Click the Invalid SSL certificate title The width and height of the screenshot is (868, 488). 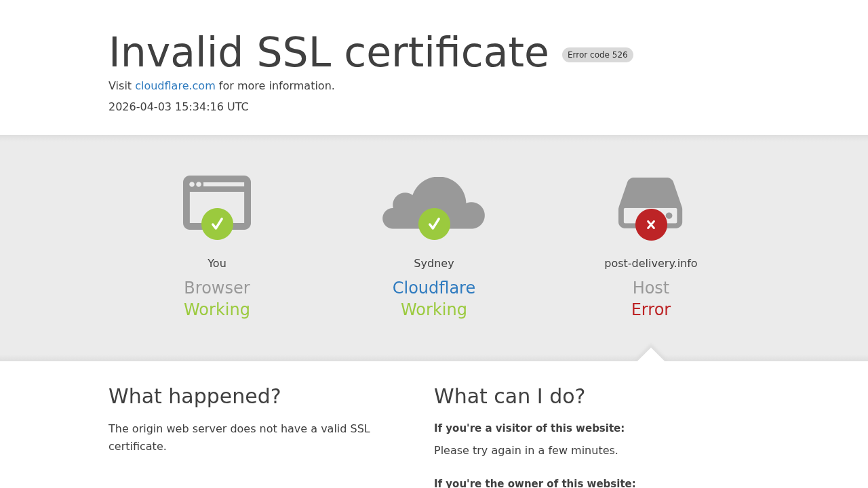click(x=328, y=54)
